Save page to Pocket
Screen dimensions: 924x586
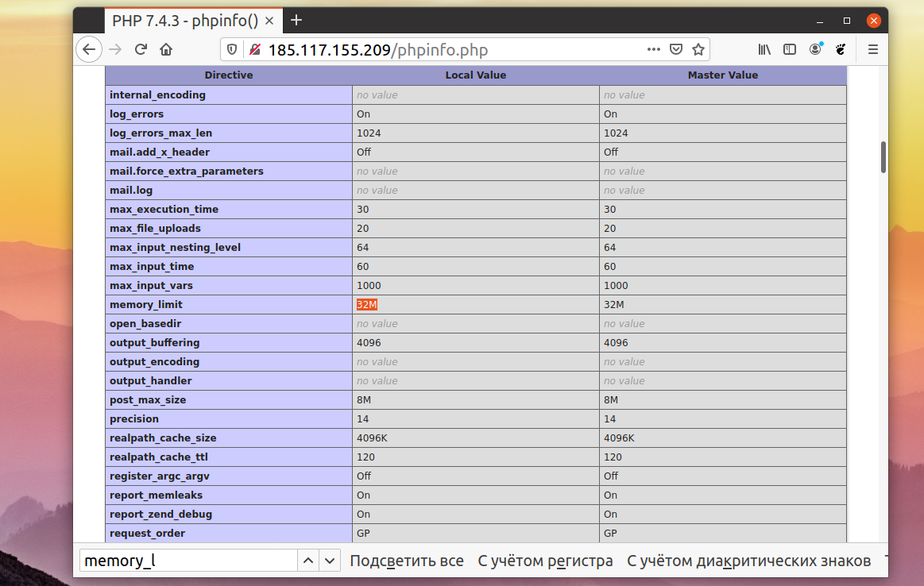tap(676, 49)
